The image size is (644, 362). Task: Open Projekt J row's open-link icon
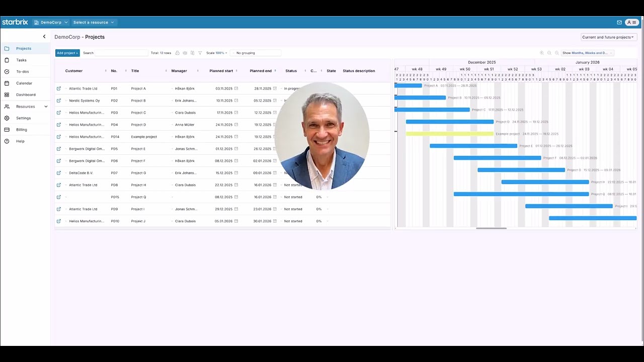pyautogui.click(x=59, y=221)
